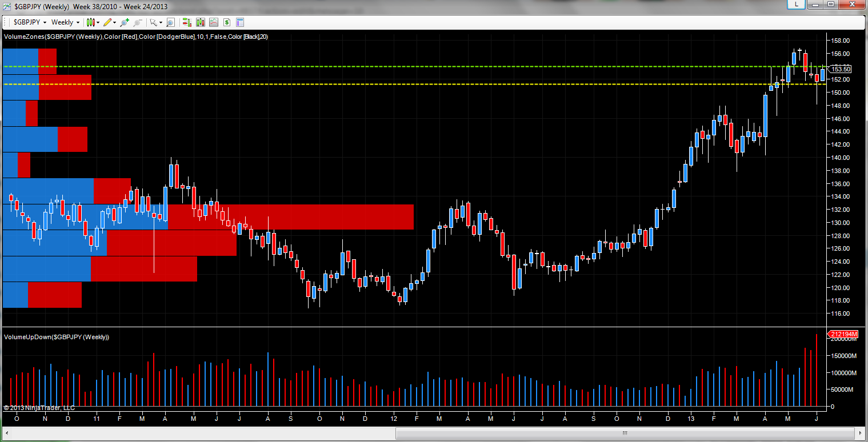The image size is (868, 442).
Task: Click the 158.00 price axis label
Action: [841, 41]
